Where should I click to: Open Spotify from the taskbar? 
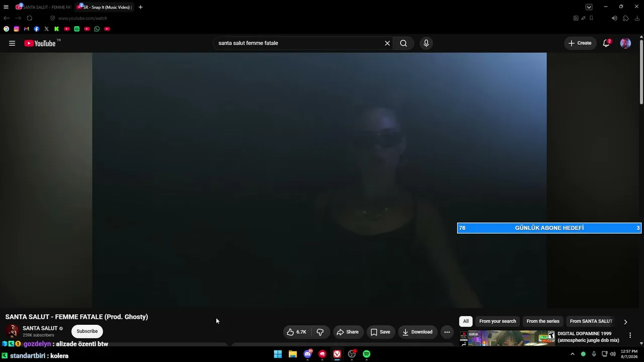(367, 354)
